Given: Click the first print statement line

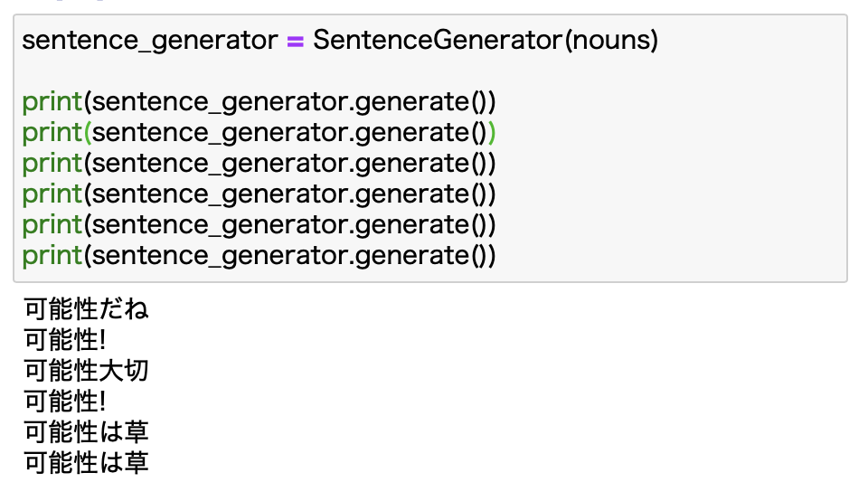Looking at the screenshot, I should tap(259, 102).
